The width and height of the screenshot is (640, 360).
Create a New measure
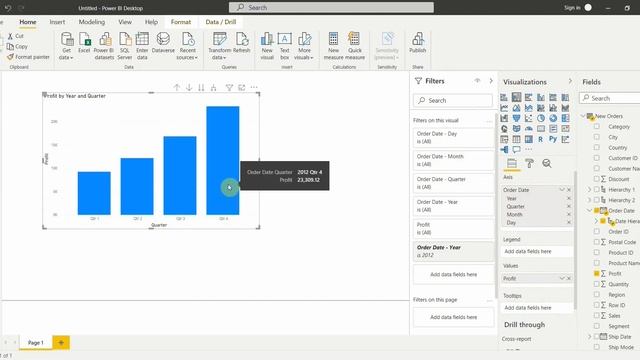333,46
